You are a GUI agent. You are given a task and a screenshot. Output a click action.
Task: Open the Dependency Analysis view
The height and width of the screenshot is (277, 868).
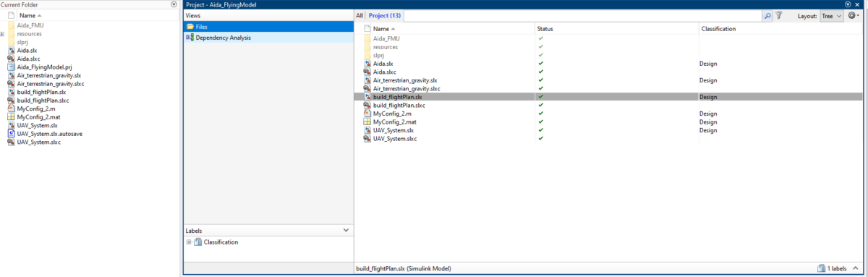click(223, 38)
